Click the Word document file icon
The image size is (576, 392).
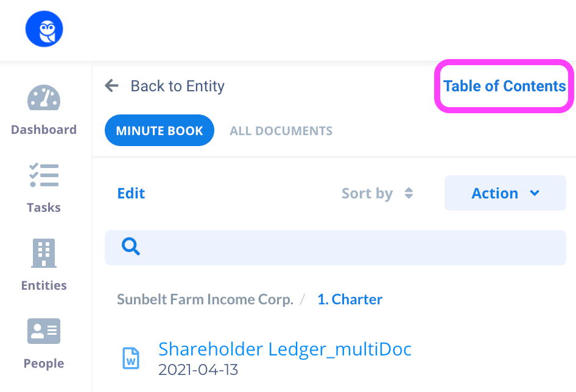(x=131, y=358)
